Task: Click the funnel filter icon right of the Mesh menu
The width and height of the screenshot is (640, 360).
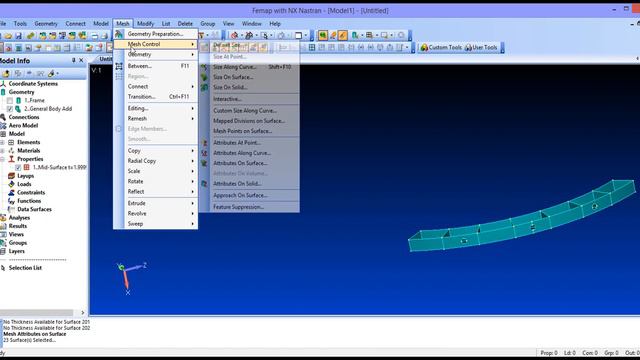Action: [201, 36]
